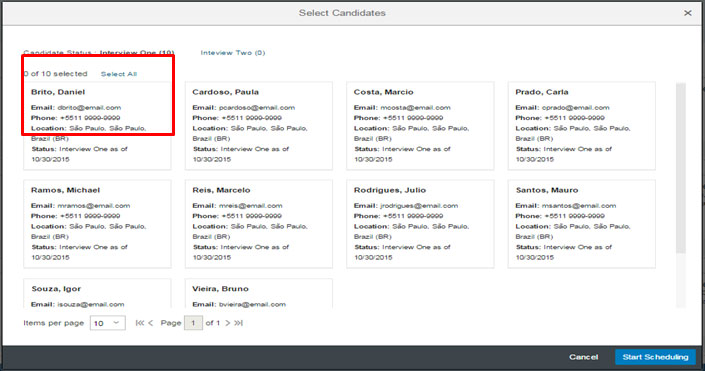The image size is (705, 371).
Task: Click Location line in Reis, Marcelo card
Action: (x=250, y=231)
